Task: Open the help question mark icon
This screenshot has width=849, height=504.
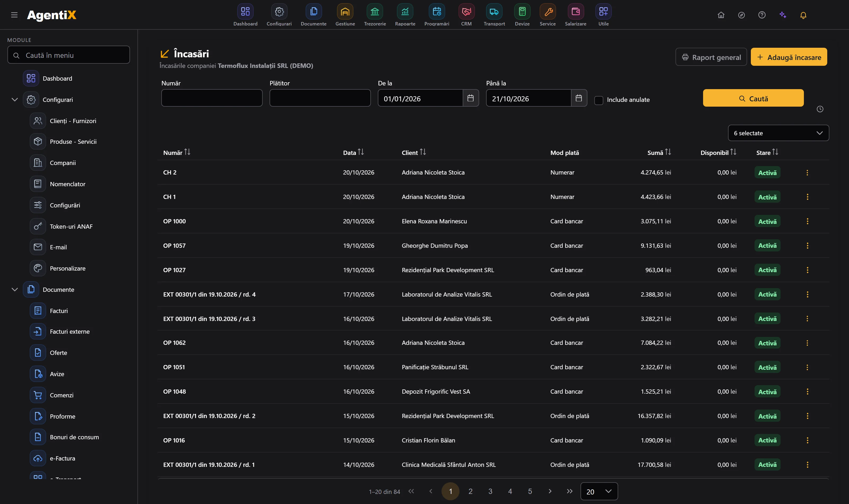Action: (762, 15)
